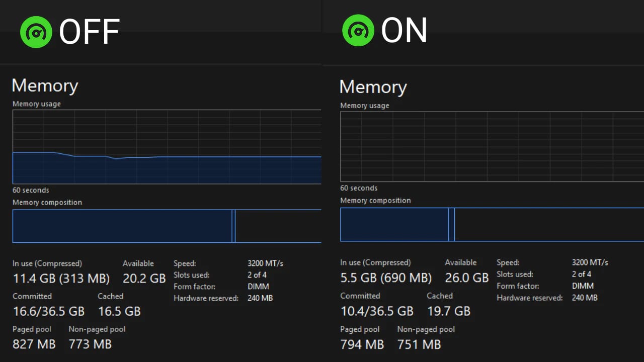Select the Cached 19.7 GB entry on the right
The image size is (644, 362).
(x=449, y=311)
